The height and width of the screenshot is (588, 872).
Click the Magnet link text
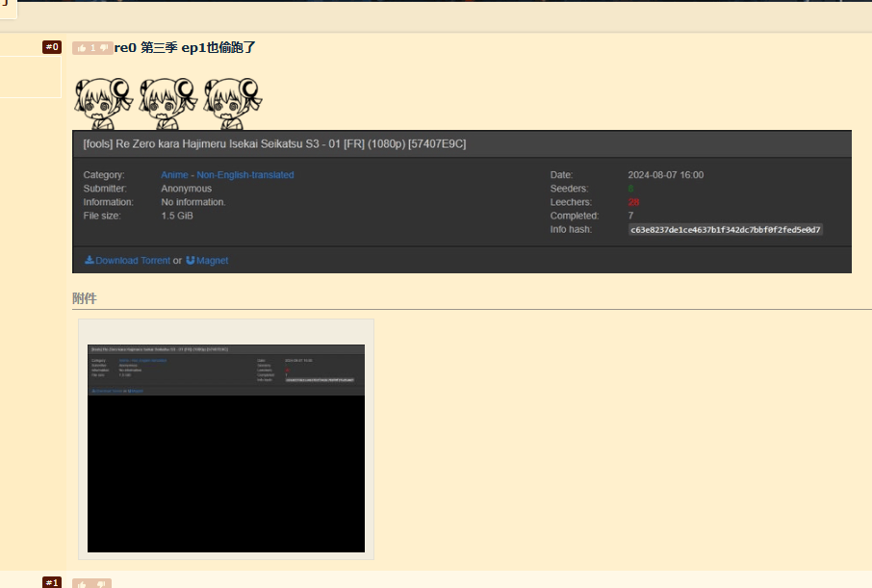(213, 261)
